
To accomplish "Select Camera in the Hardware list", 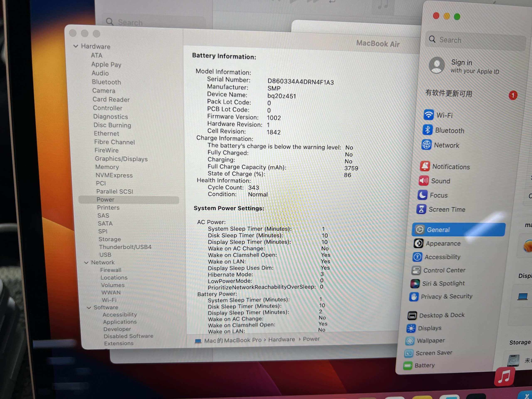I will coord(104,91).
